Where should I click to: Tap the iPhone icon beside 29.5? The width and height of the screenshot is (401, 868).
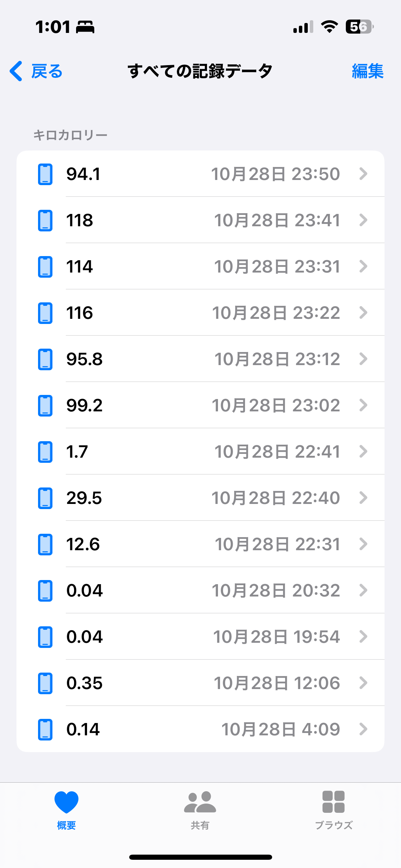[x=45, y=498]
